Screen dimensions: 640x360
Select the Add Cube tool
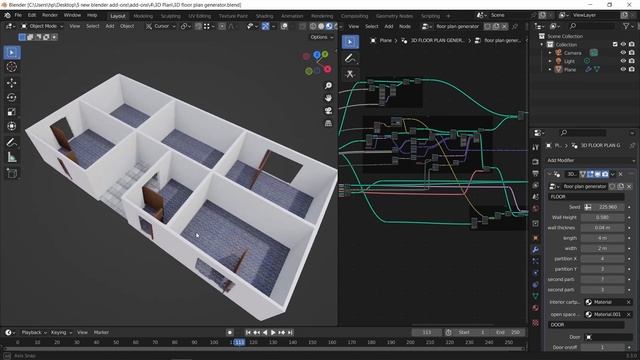[x=11, y=173]
